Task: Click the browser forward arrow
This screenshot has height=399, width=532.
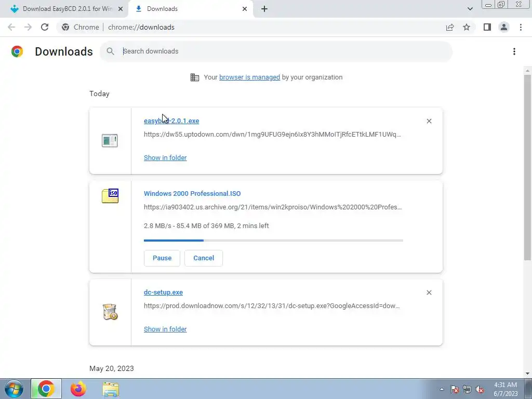Action: click(x=28, y=27)
